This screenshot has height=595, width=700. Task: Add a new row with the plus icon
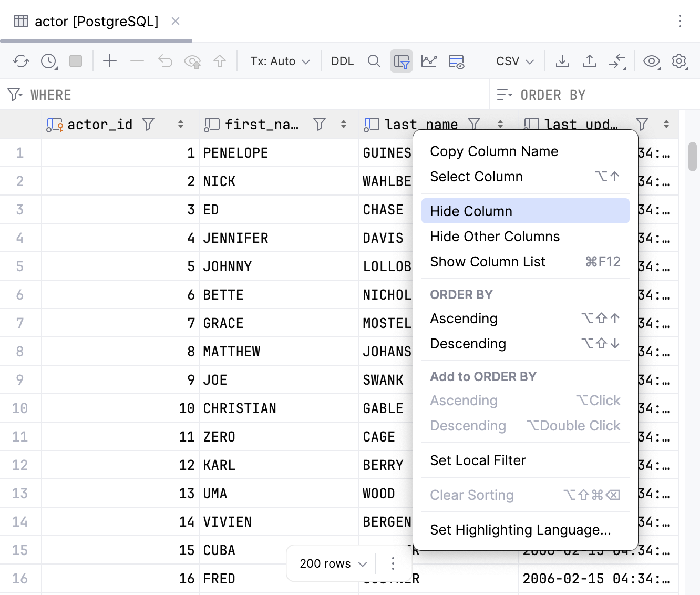click(110, 61)
